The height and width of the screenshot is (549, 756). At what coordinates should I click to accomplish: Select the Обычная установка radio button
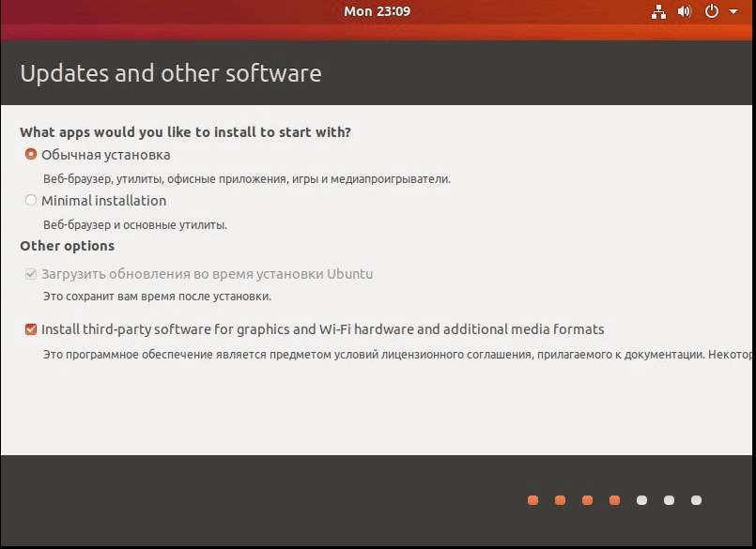point(31,154)
